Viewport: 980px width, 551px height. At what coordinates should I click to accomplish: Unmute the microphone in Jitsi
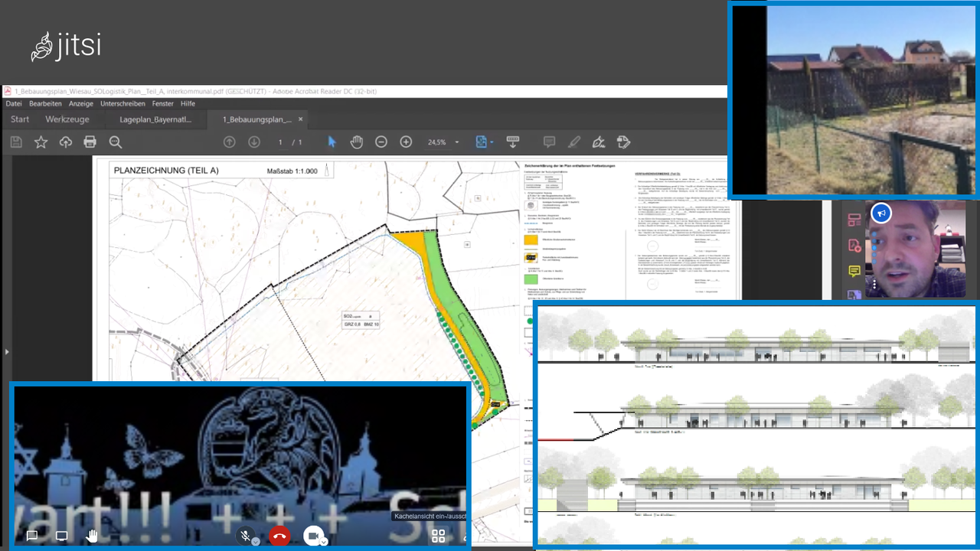[x=245, y=536]
